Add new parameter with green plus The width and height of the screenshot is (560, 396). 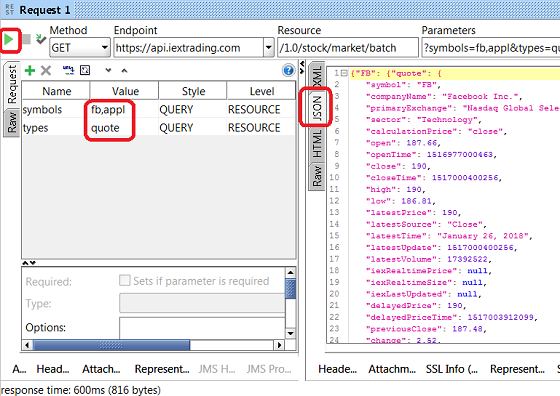point(30,70)
